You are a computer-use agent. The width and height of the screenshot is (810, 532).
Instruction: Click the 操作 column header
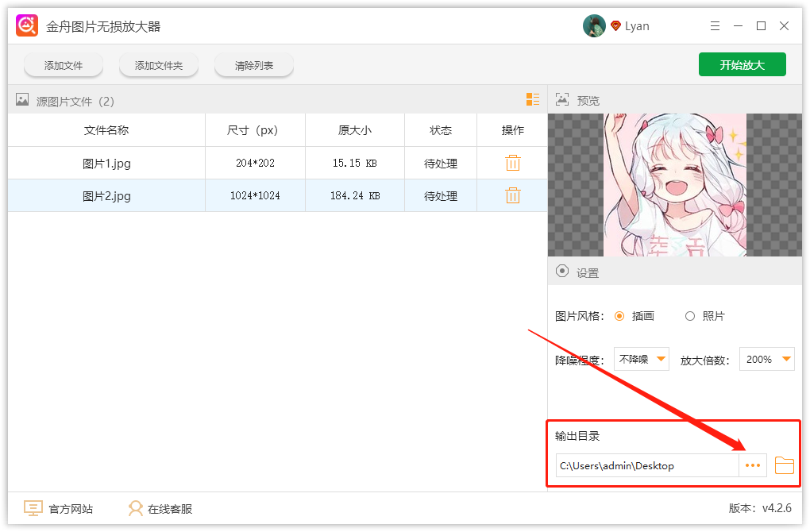(x=512, y=130)
